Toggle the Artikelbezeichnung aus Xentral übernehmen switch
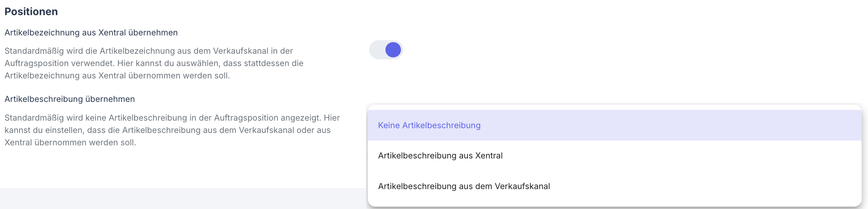Viewport: 868px width, 209px height. 386,50
